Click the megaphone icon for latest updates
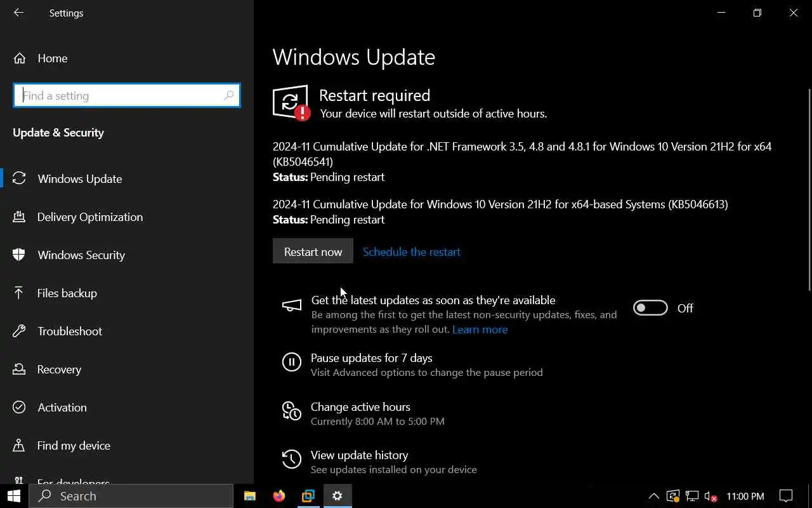812x508 pixels. tap(292, 305)
